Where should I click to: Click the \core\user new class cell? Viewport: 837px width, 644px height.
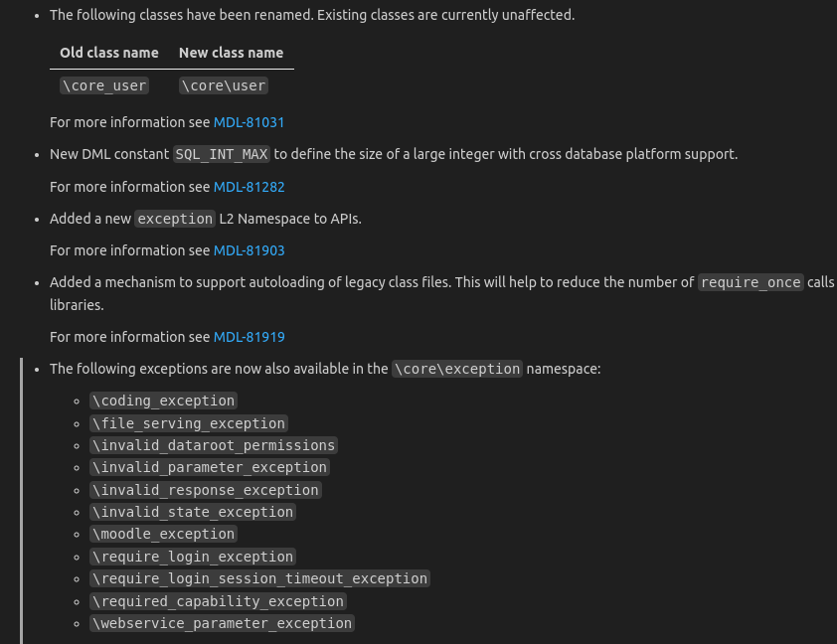(224, 85)
